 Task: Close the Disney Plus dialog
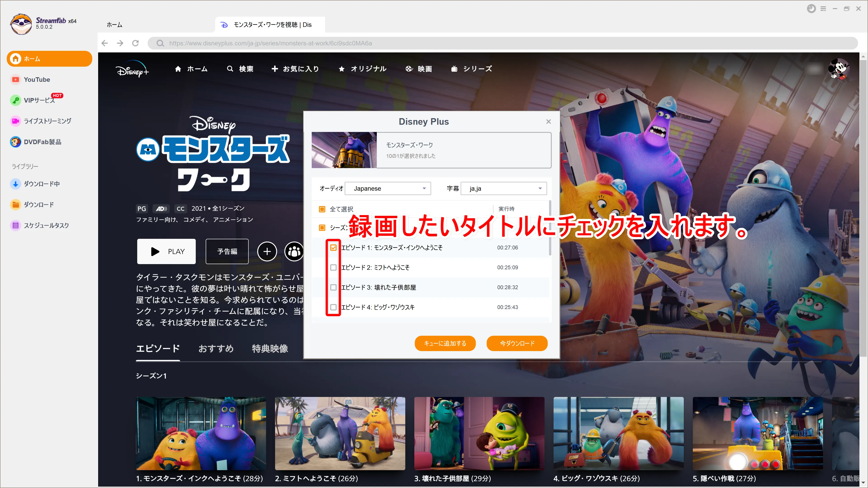point(549,121)
